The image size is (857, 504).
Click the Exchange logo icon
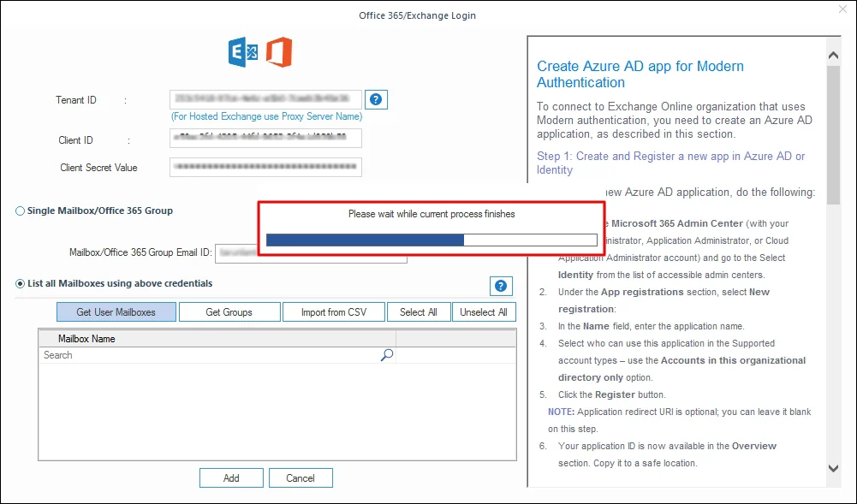pos(243,52)
